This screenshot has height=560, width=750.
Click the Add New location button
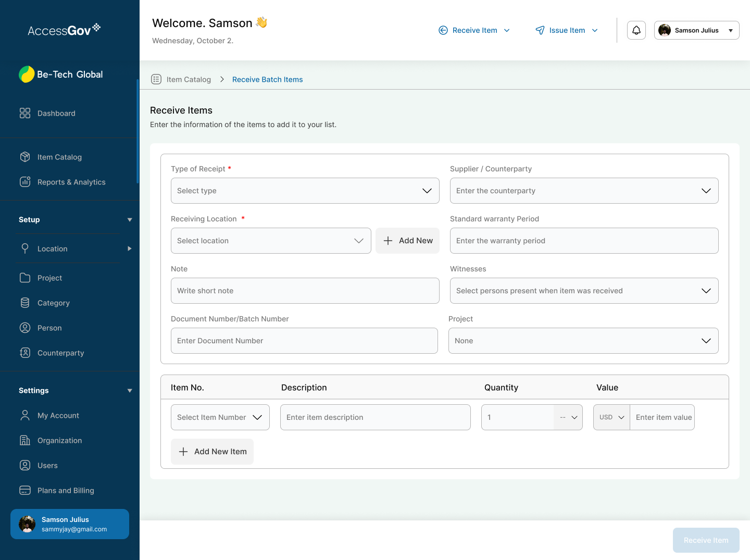coord(407,241)
